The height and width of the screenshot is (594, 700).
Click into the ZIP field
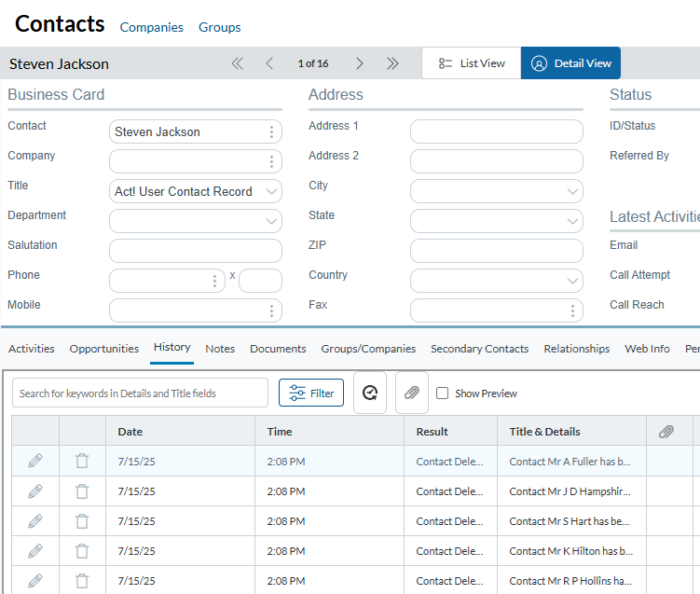(497, 251)
